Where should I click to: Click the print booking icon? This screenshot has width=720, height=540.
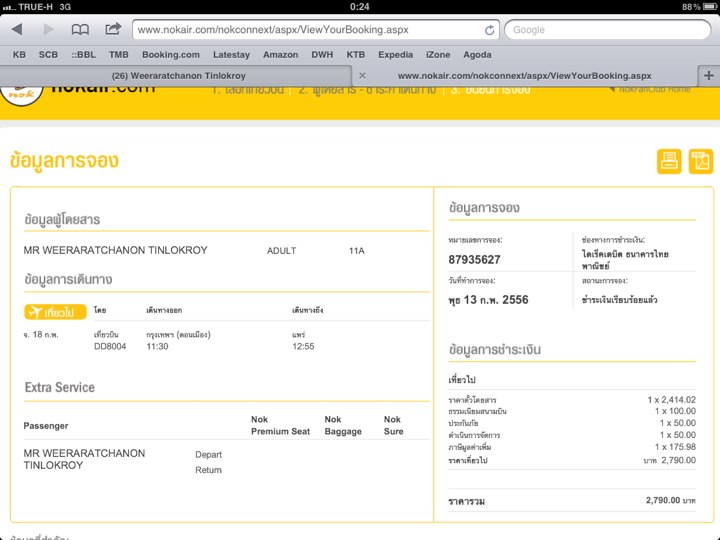coord(669,161)
